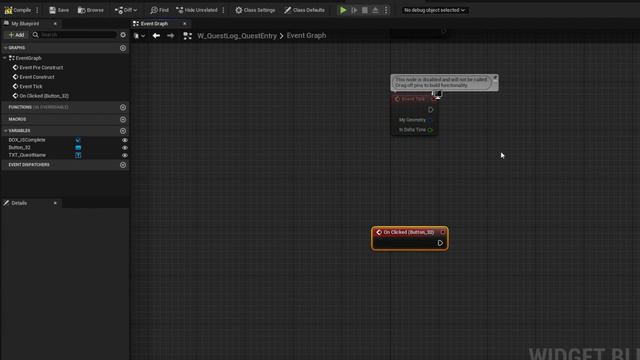Select variable Button_32
This screenshot has height=360, width=640.
point(20,147)
